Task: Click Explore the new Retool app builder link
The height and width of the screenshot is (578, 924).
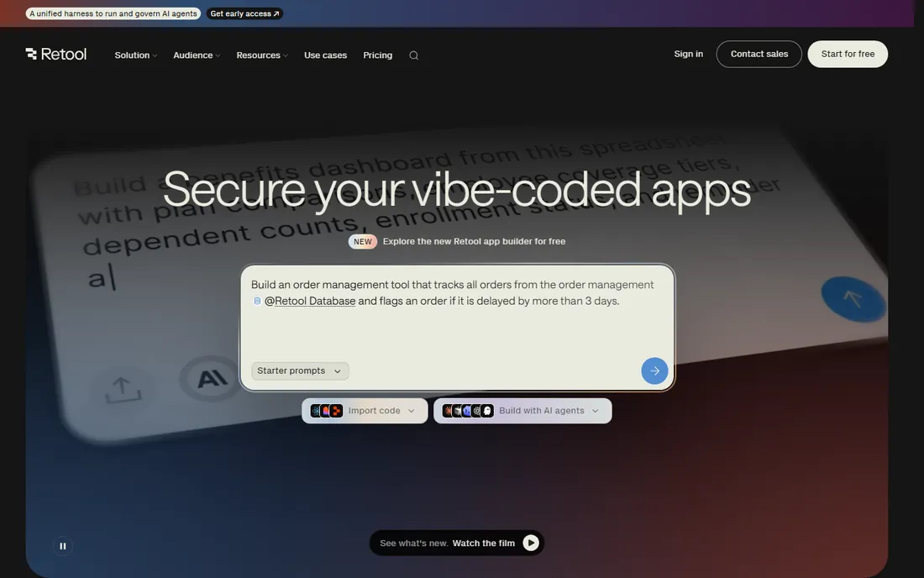Action: pyautogui.click(x=474, y=242)
